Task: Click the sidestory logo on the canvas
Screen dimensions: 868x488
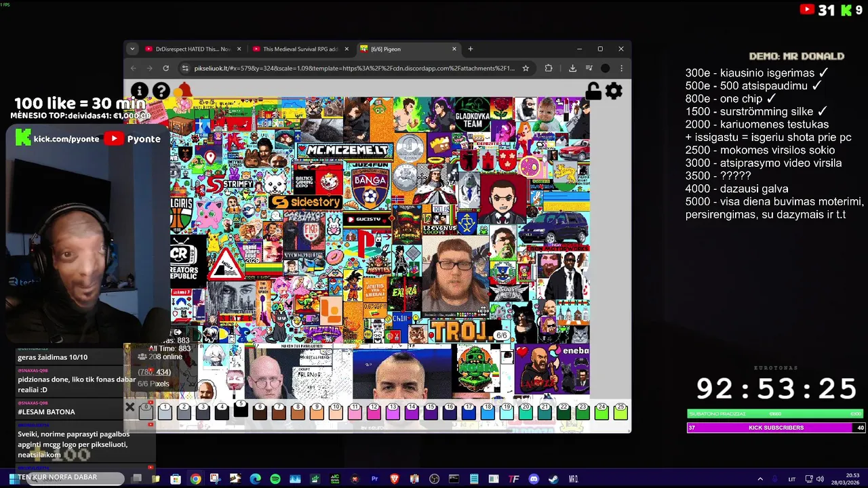Action: point(306,202)
